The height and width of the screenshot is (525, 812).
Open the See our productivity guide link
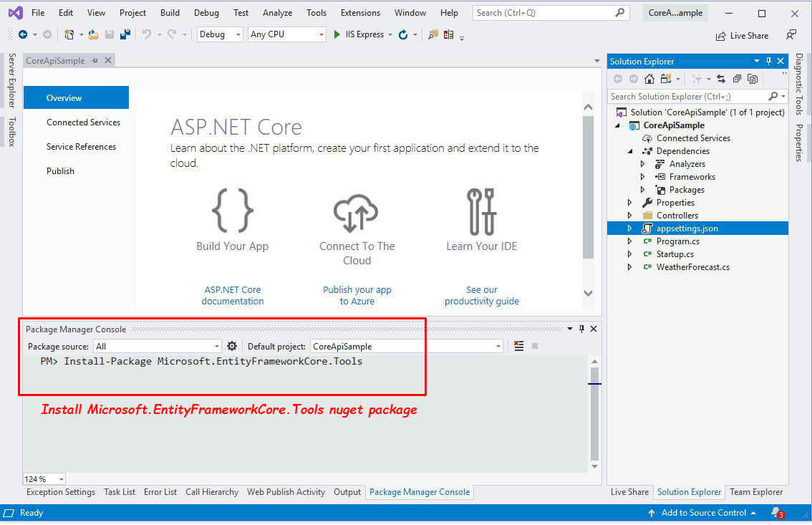point(482,295)
